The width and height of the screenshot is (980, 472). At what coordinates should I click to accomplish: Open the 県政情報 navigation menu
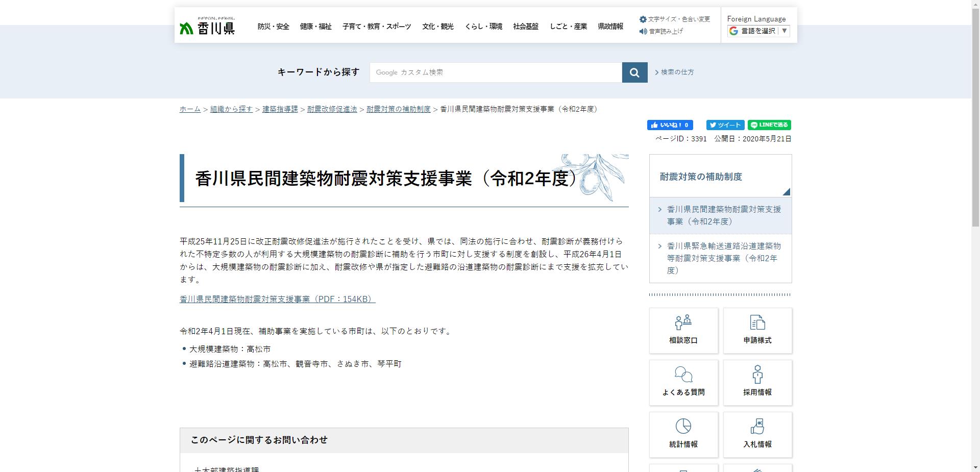point(610,27)
